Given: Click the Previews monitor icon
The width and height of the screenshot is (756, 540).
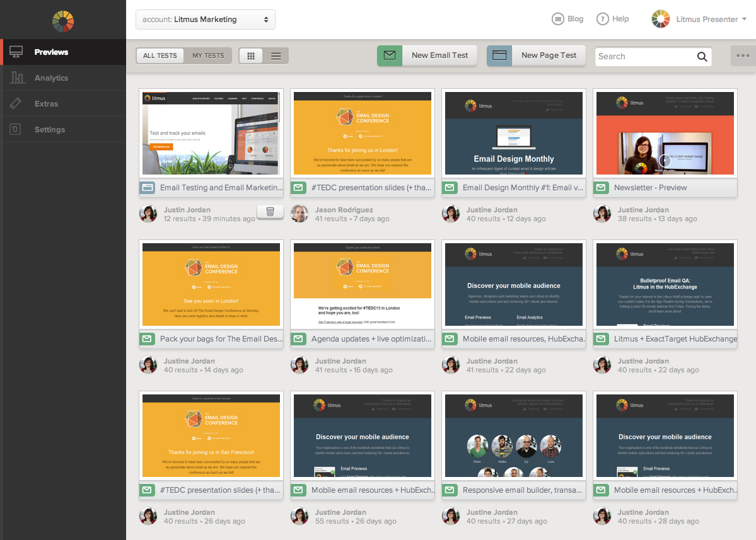Looking at the screenshot, I should point(16,52).
